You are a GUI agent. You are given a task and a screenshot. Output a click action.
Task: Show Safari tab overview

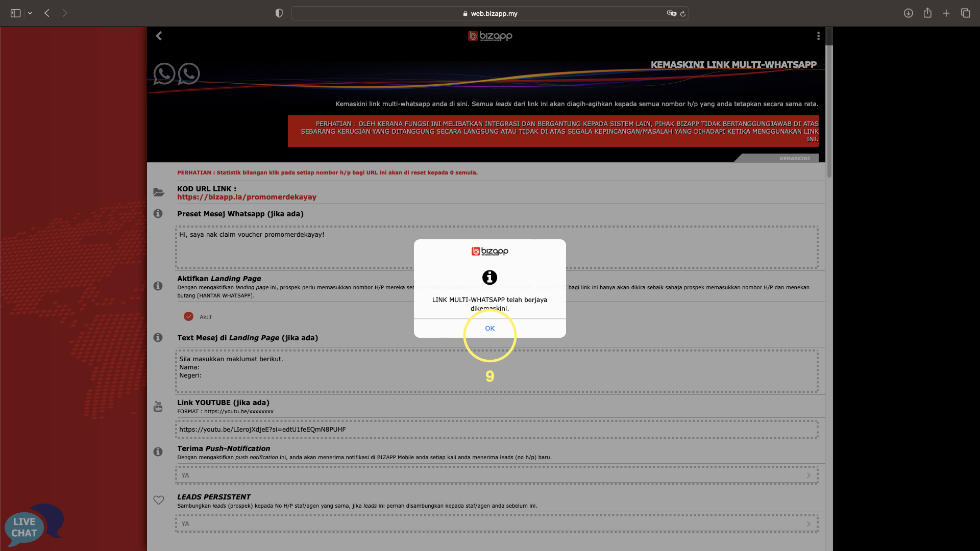click(x=965, y=13)
